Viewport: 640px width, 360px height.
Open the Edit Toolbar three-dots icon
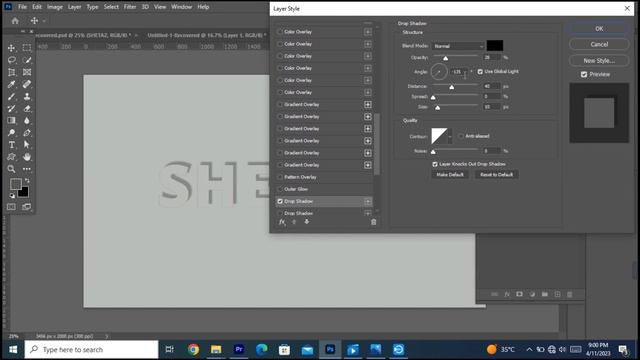point(27,169)
